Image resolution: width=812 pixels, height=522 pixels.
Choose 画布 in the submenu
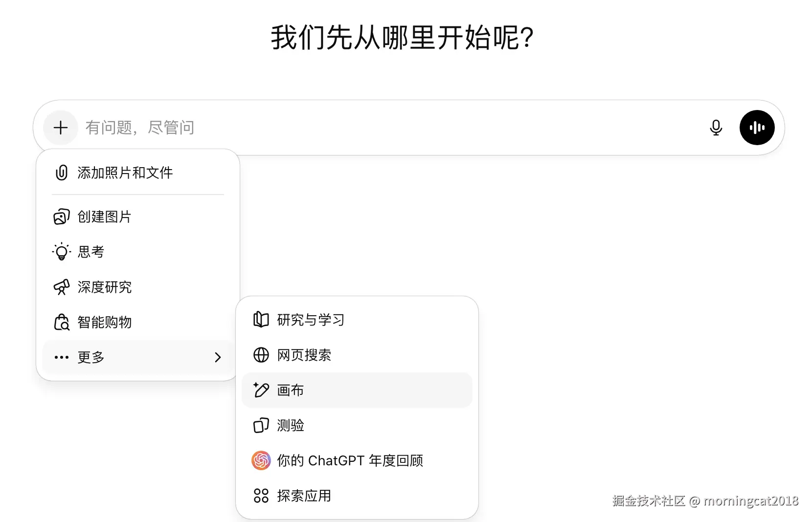click(291, 390)
